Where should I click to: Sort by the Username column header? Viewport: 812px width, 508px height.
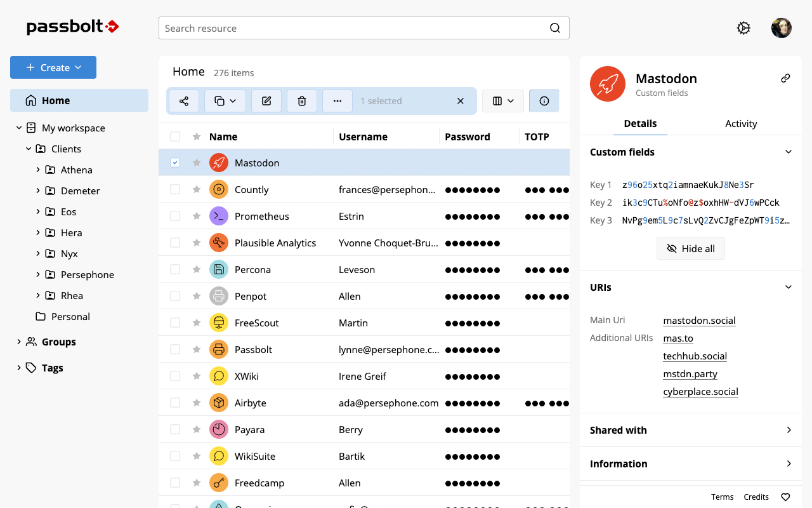click(x=363, y=137)
